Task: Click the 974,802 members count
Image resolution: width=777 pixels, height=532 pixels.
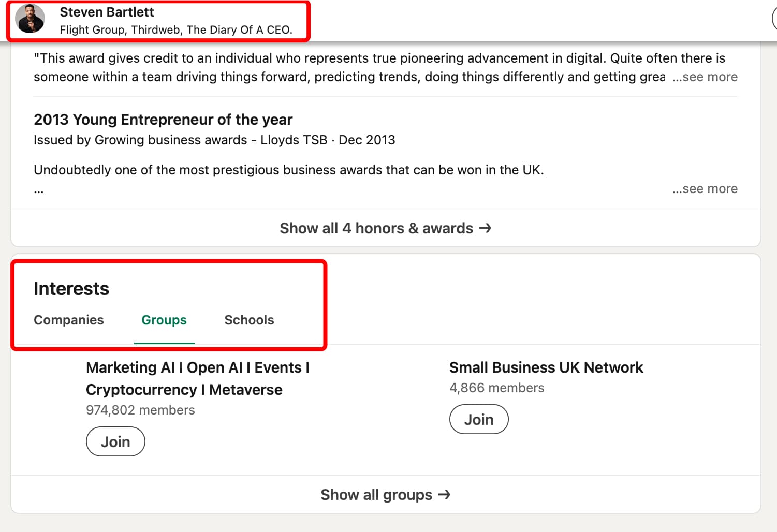Action: coord(140,410)
